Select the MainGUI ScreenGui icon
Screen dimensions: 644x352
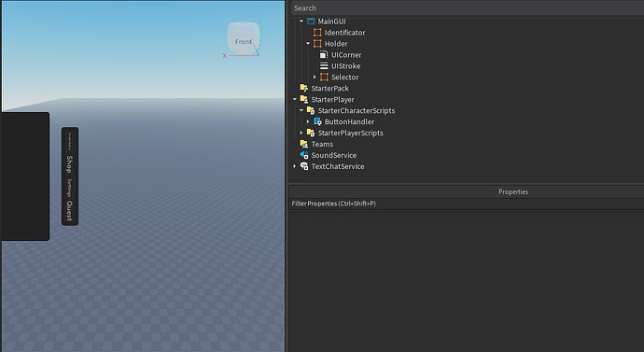tap(311, 21)
